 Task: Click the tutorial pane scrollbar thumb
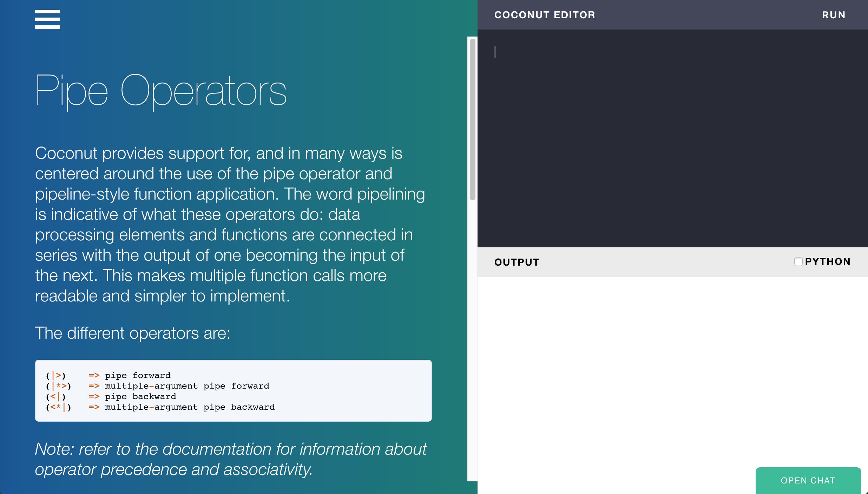click(x=473, y=119)
